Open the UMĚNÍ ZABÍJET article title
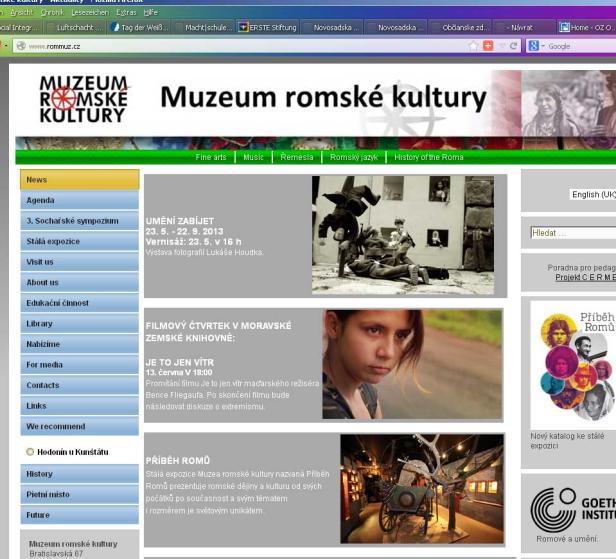This screenshot has width=616, height=559. 180,221
